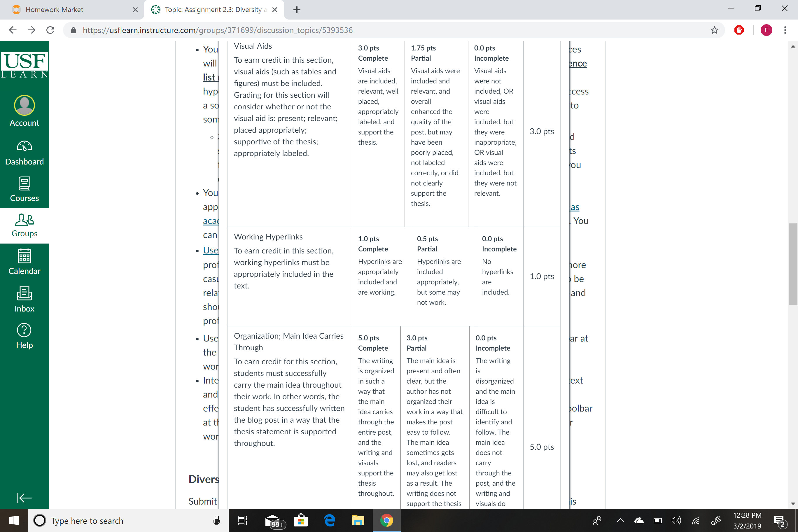Bookmark this page with star icon
This screenshot has width=798, height=532.
tap(715, 30)
